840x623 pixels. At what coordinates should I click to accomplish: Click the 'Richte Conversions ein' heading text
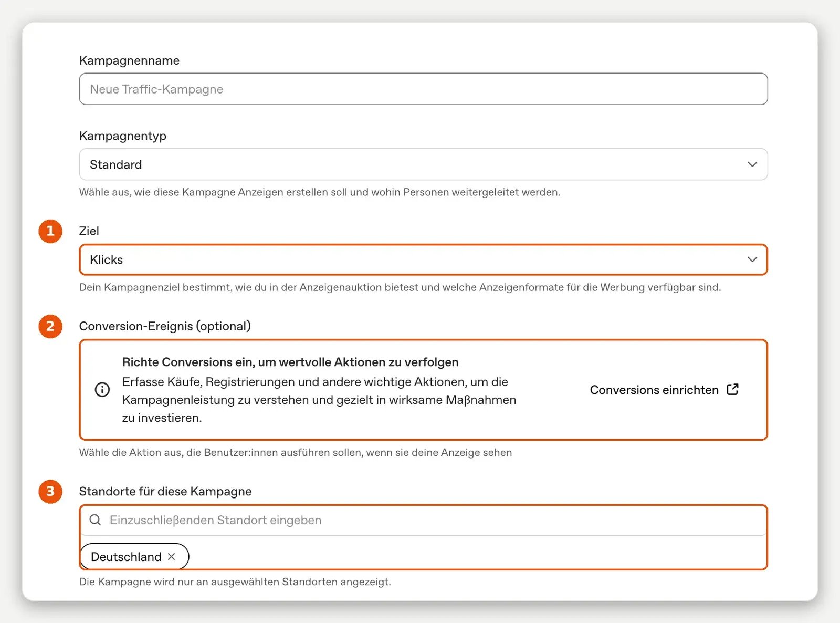click(290, 362)
